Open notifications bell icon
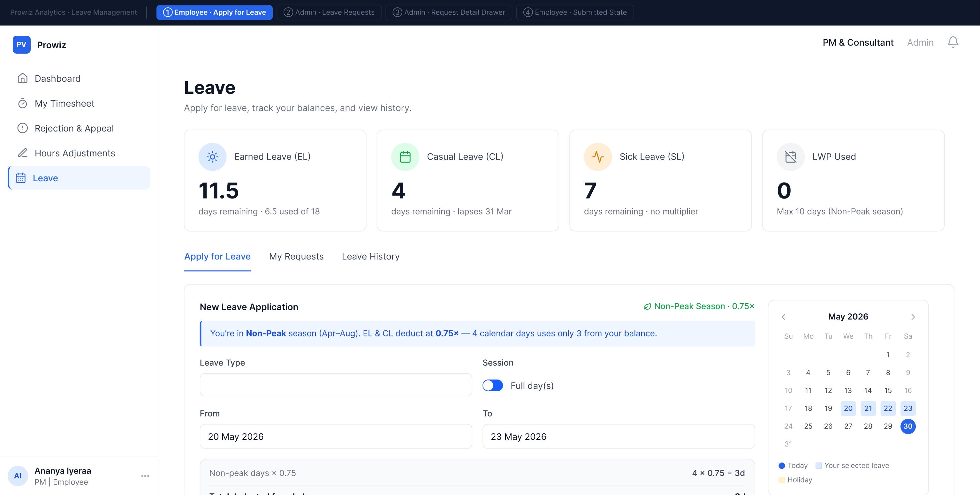The image size is (980, 495). pyautogui.click(x=953, y=42)
